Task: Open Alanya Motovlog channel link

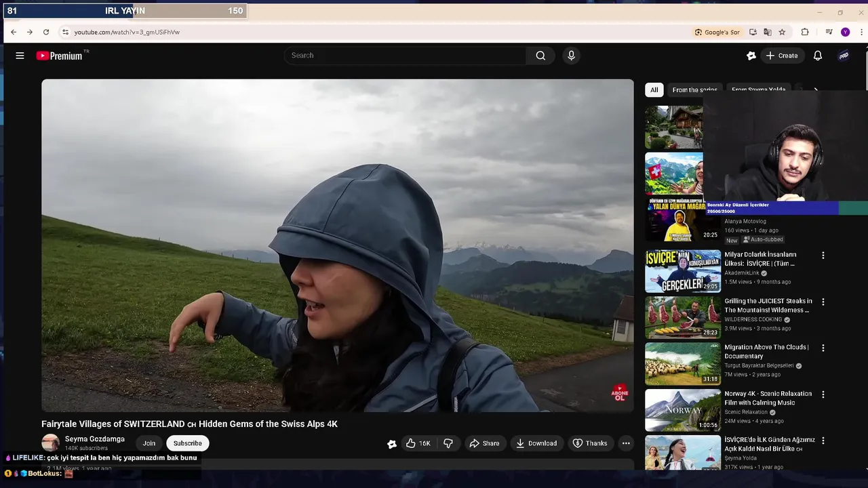Action: tap(747, 222)
